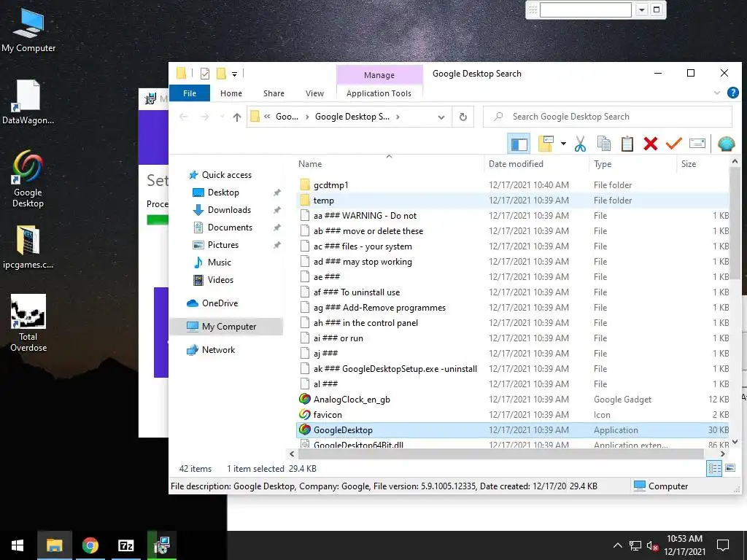Viewport: 747px width, 560px height.
Task: Open the Explorer help icon
Action: pos(732,93)
